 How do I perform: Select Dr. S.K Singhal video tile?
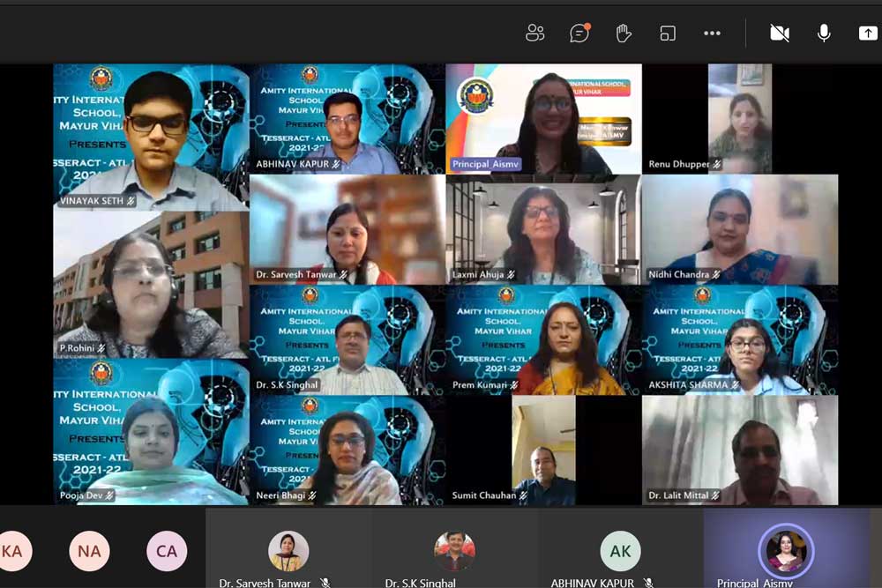(348, 340)
